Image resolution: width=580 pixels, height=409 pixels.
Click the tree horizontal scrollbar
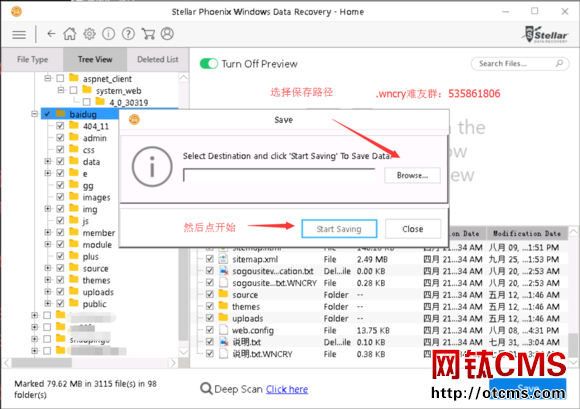click(x=90, y=363)
